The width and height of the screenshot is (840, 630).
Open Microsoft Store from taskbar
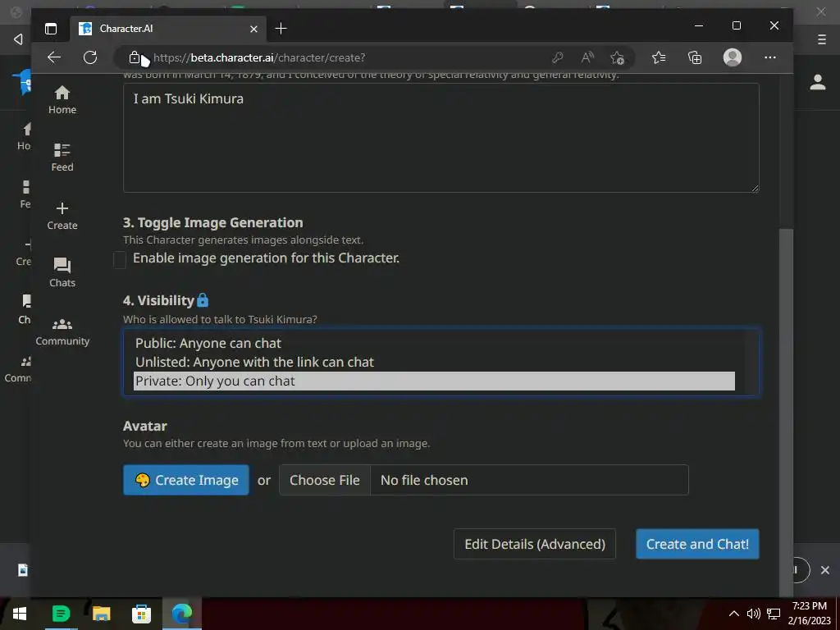[x=141, y=614]
